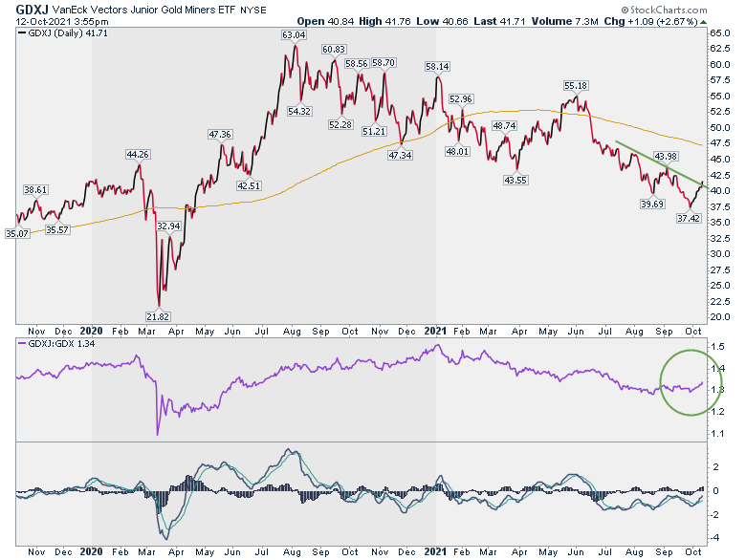Click the date stamp '12-Oct-2021 3:55pm'
Image resolution: width=746 pixels, height=560 pixels.
(62, 21)
